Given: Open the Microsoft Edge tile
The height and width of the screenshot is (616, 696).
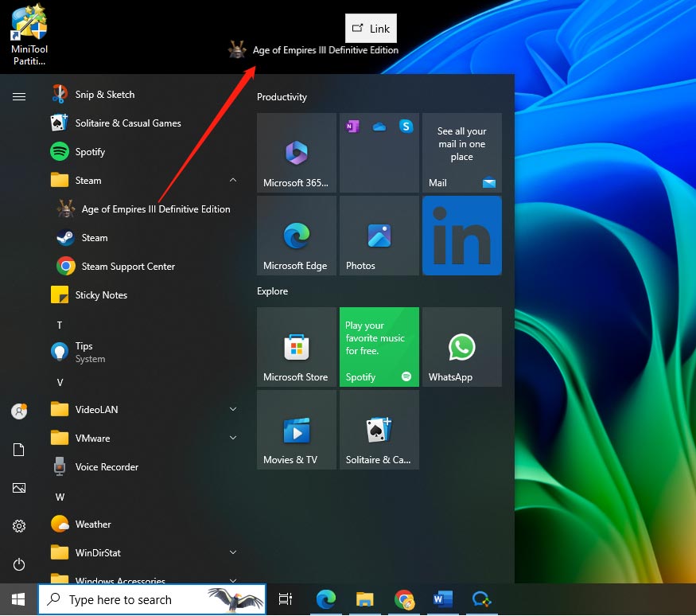Looking at the screenshot, I should click(297, 236).
